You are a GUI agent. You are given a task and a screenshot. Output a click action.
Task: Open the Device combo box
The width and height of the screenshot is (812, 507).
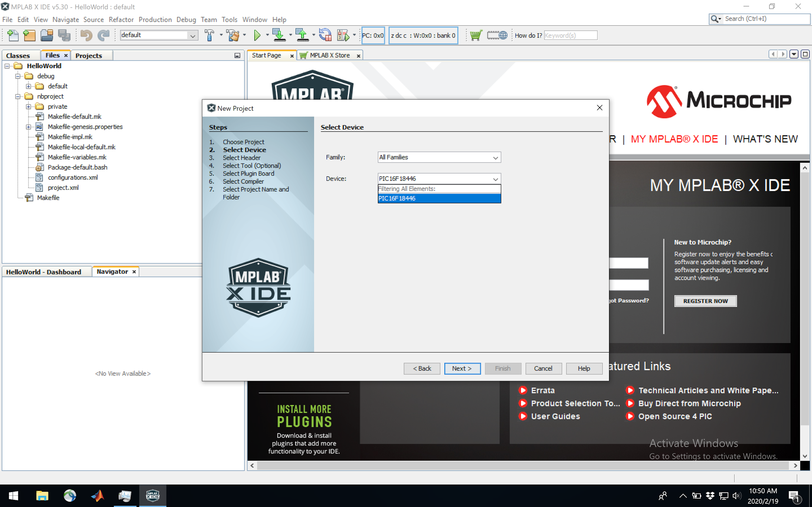click(x=495, y=179)
